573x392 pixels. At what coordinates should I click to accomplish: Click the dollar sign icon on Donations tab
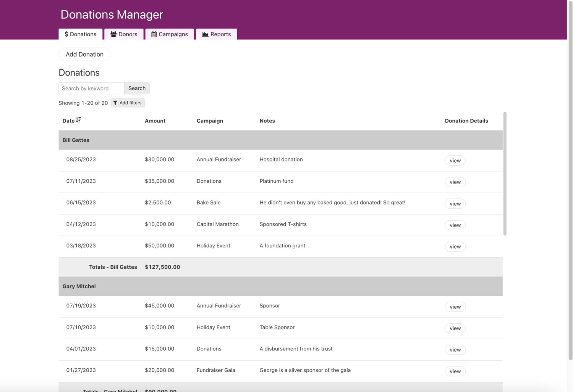(66, 34)
